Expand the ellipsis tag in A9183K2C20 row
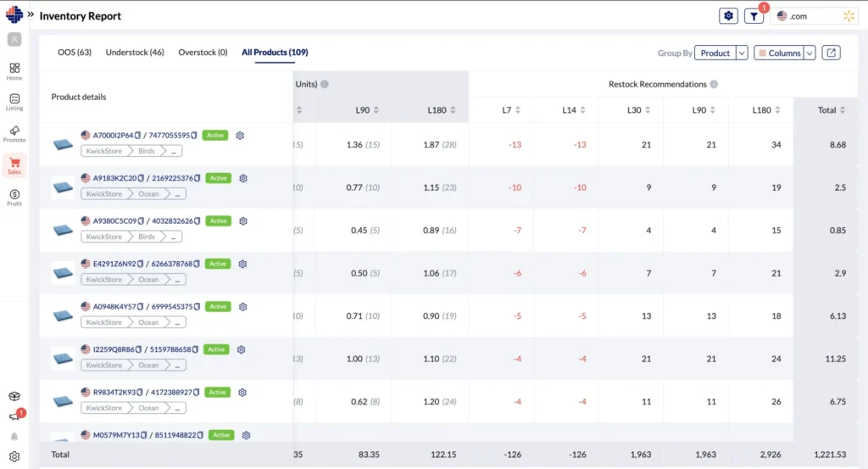This screenshot has height=469, width=868. pos(177,194)
